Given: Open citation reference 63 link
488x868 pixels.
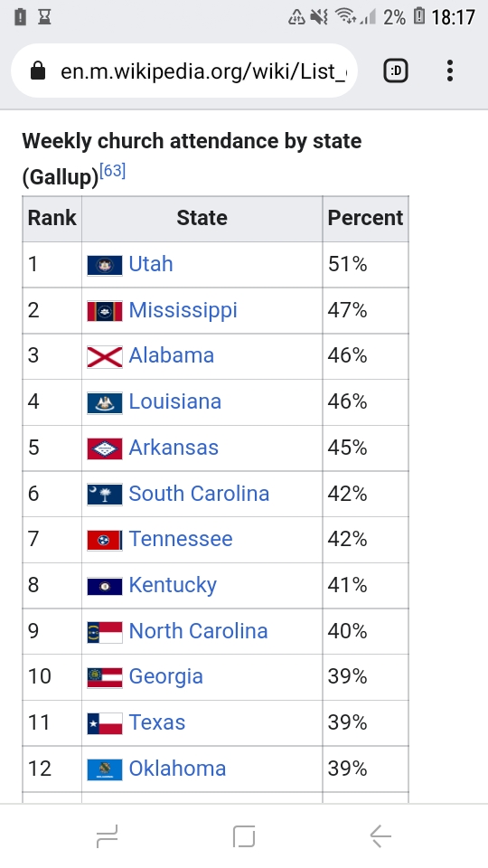Looking at the screenshot, I should tap(113, 171).
